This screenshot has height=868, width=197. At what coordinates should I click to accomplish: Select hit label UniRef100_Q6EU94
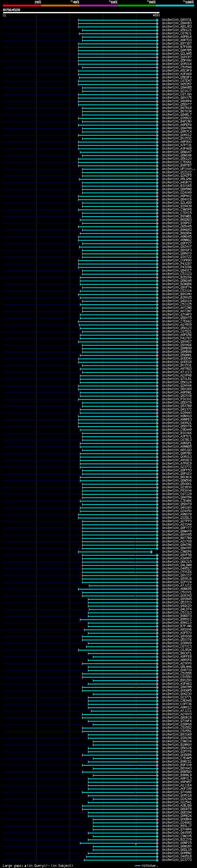point(177,812)
